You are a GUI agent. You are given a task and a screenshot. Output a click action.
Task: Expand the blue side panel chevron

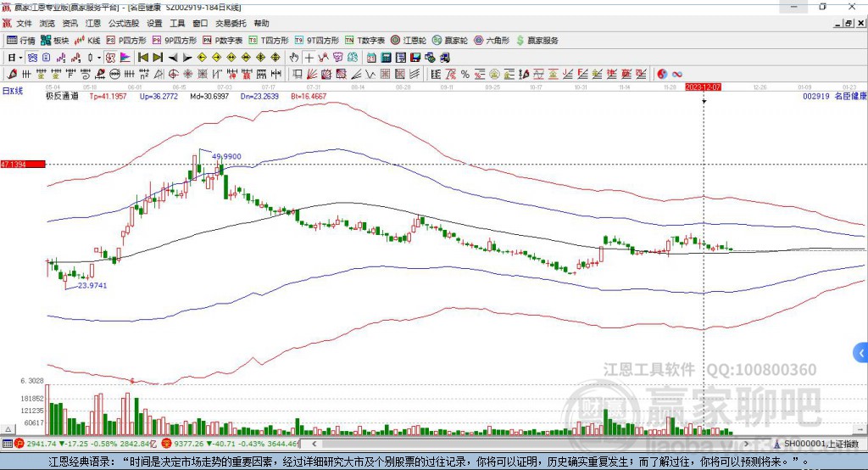pos(861,353)
